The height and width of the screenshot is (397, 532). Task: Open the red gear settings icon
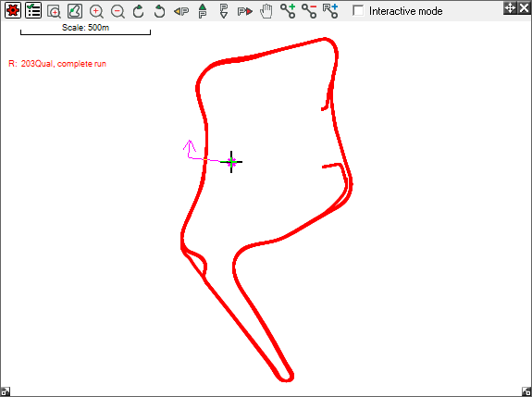13,10
